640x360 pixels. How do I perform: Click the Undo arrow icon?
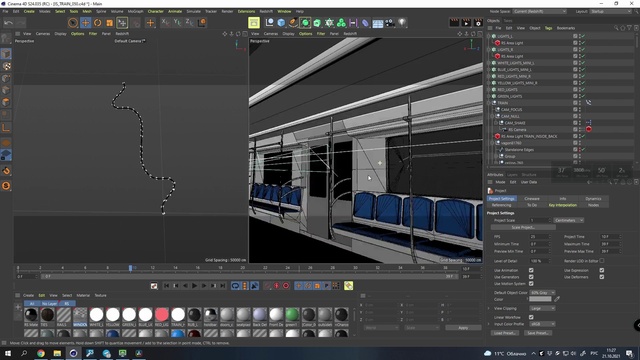[8, 23]
